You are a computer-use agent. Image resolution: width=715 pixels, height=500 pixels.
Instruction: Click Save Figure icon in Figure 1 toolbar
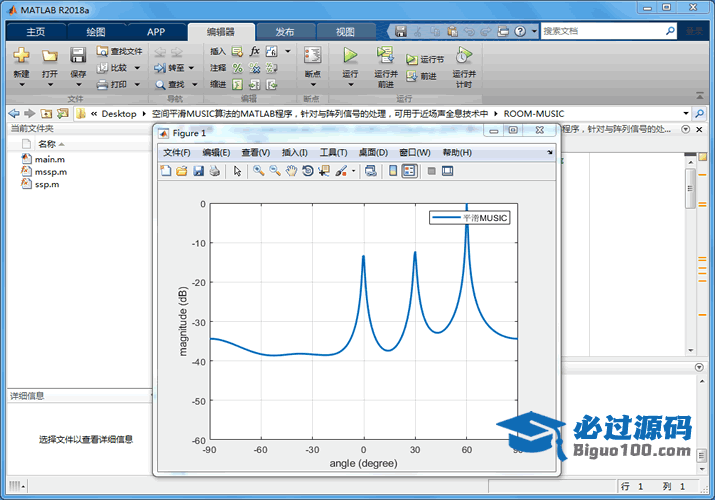point(198,171)
